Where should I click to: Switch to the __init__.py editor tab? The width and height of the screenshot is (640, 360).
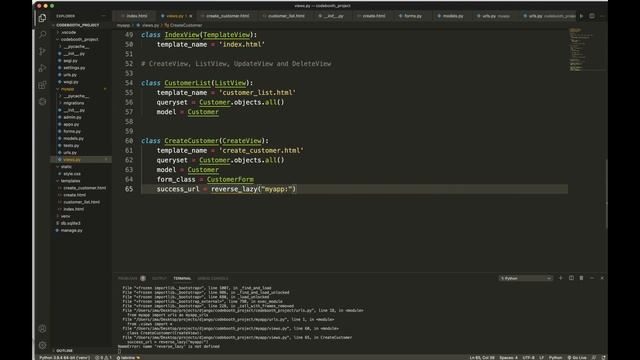(332, 16)
